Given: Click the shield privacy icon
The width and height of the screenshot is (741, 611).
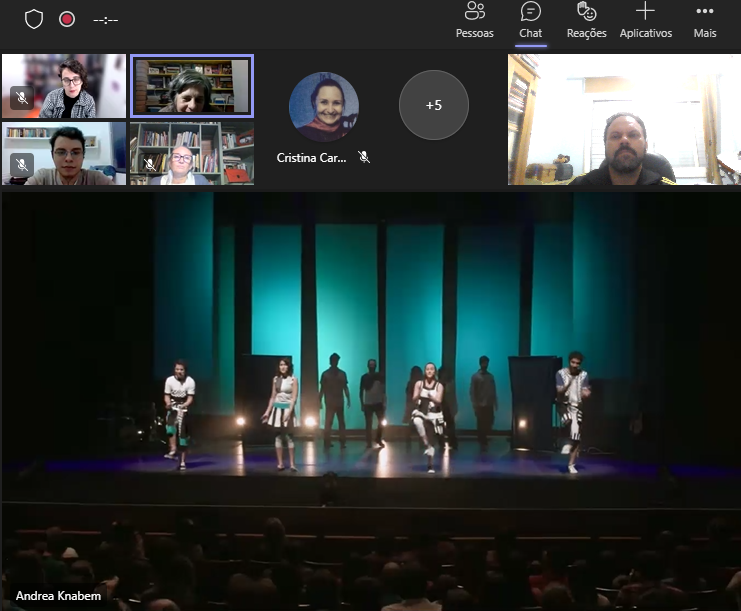Looking at the screenshot, I should click(34, 19).
